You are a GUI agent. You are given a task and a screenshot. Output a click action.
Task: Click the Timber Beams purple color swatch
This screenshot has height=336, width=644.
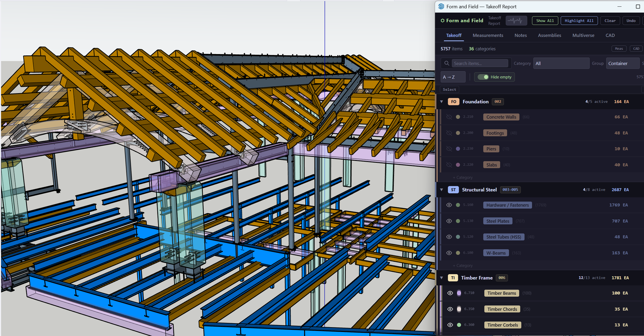tap(459, 293)
